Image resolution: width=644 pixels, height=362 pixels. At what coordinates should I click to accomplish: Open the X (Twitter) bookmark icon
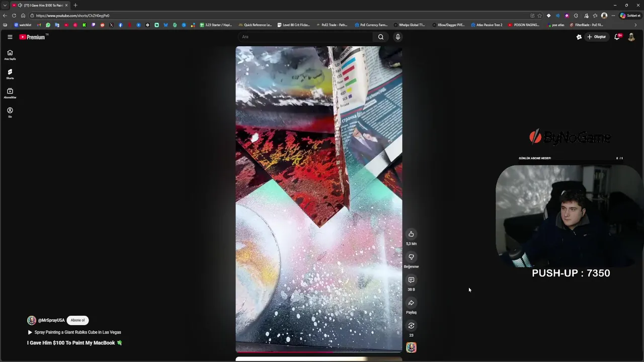[x=111, y=25]
